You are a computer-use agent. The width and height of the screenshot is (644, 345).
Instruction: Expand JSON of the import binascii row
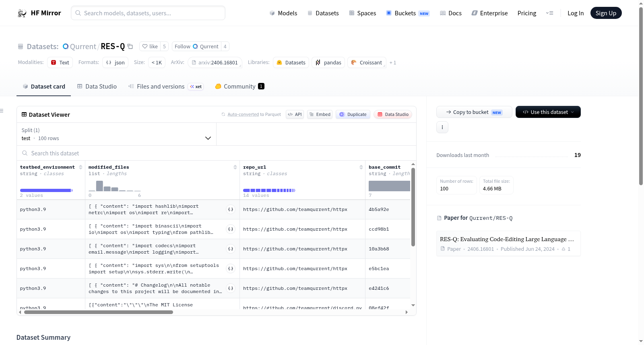click(x=231, y=229)
